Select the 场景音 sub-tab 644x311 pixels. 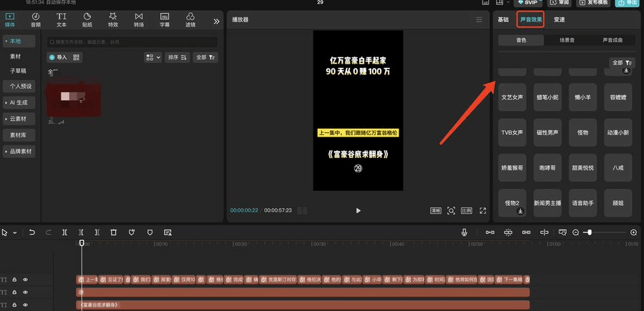pyautogui.click(x=566, y=41)
